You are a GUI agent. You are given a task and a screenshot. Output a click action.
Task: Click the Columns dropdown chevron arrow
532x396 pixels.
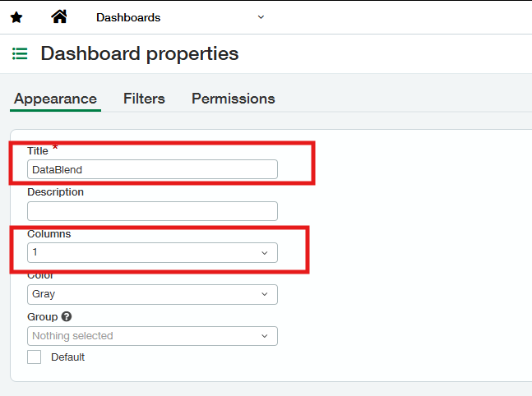pyautogui.click(x=265, y=253)
